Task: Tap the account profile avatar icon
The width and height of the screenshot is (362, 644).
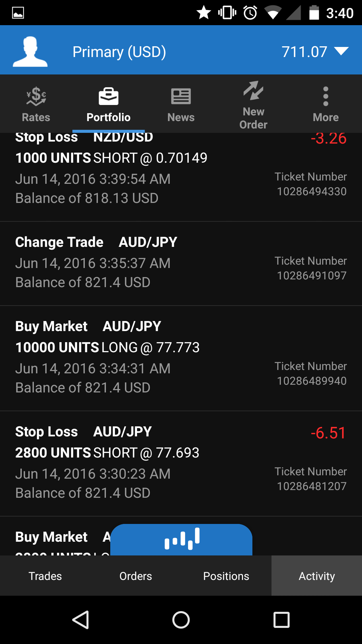Action: [x=30, y=51]
